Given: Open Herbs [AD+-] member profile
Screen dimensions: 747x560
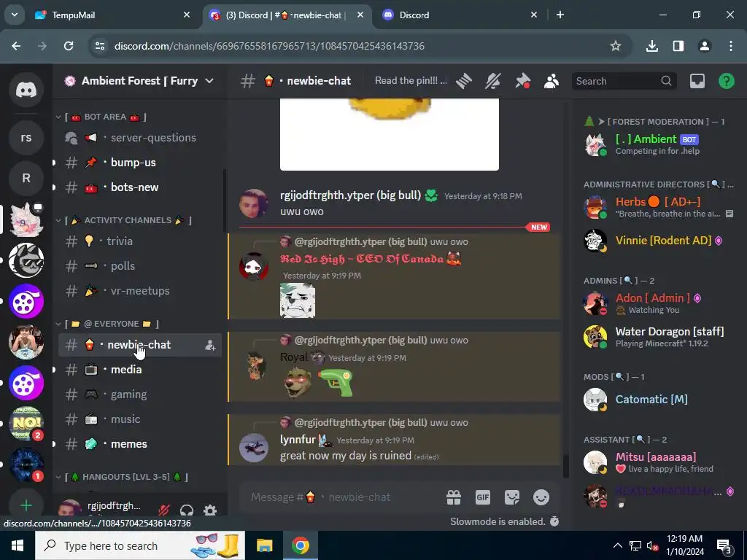Looking at the screenshot, I should [x=659, y=207].
